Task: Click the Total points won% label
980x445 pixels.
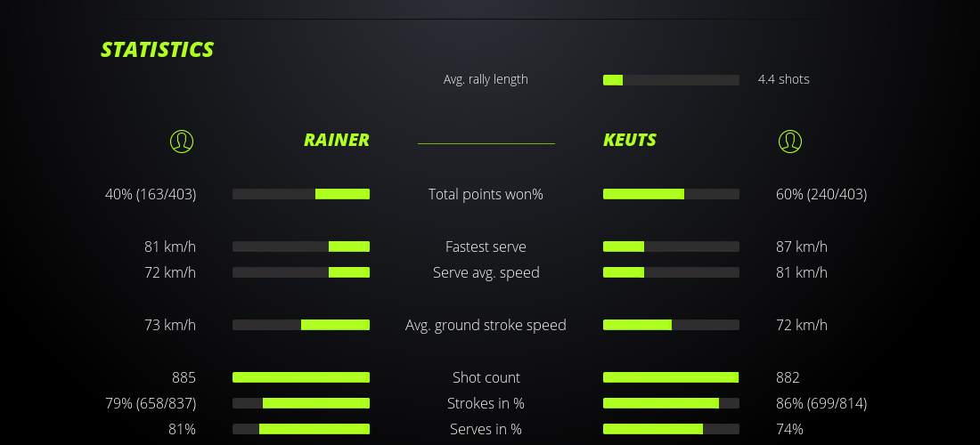Action: [x=486, y=194]
